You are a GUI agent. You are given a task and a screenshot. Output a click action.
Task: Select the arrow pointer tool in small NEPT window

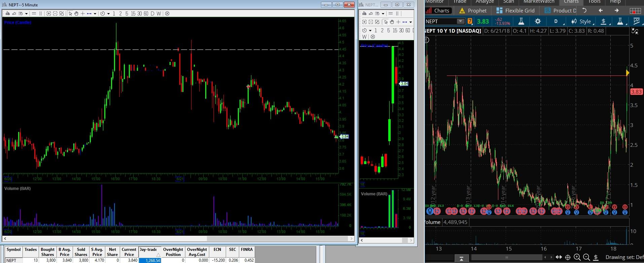coord(386,22)
